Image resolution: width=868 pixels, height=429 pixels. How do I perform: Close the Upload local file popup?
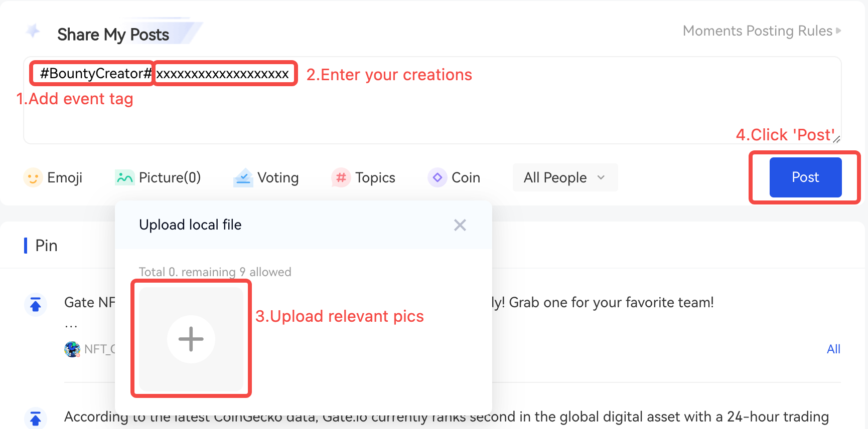click(460, 225)
